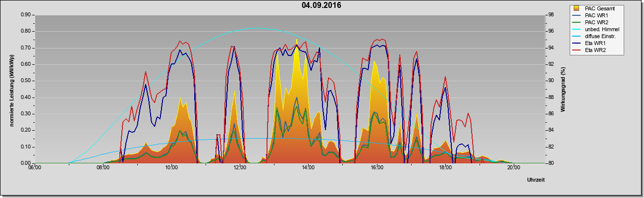Click the 86 efficiency axis value
The width and height of the screenshot is (644, 198).
(x=551, y=114)
